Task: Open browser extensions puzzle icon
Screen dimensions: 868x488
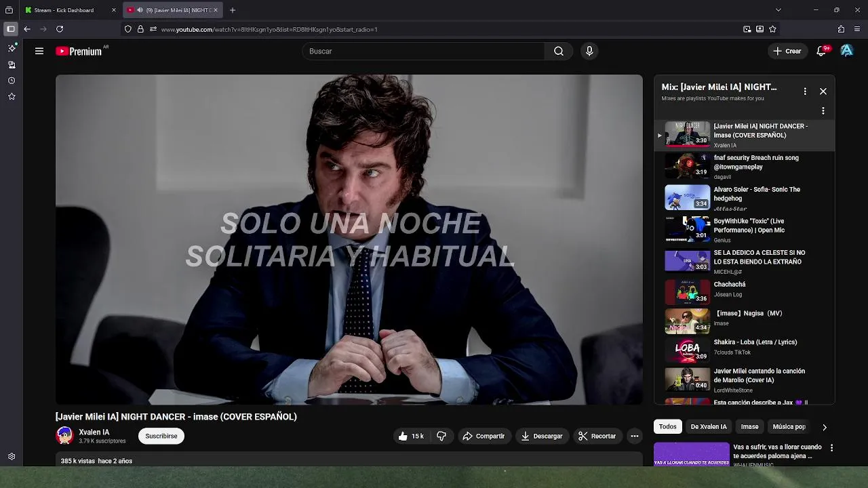Action: [842, 29]
